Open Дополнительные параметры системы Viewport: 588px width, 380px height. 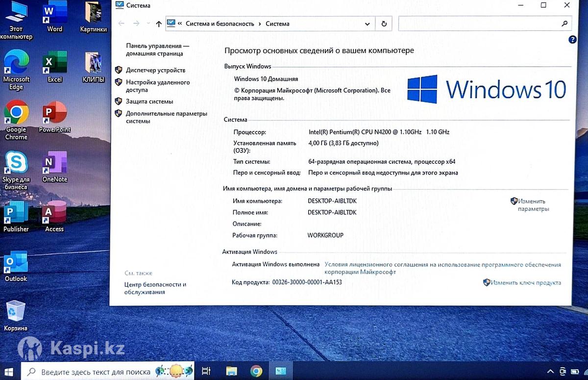167,117
